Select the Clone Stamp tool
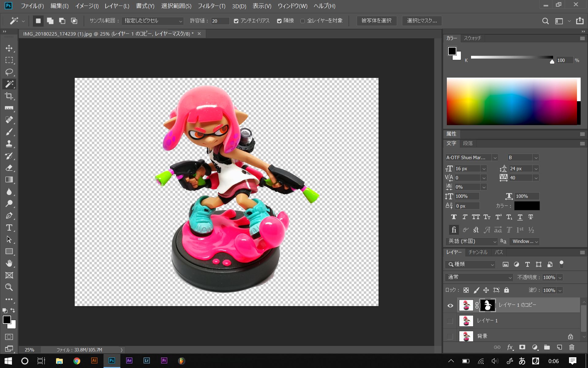Viewport: 588px width, 368px height. click(9, 144)
